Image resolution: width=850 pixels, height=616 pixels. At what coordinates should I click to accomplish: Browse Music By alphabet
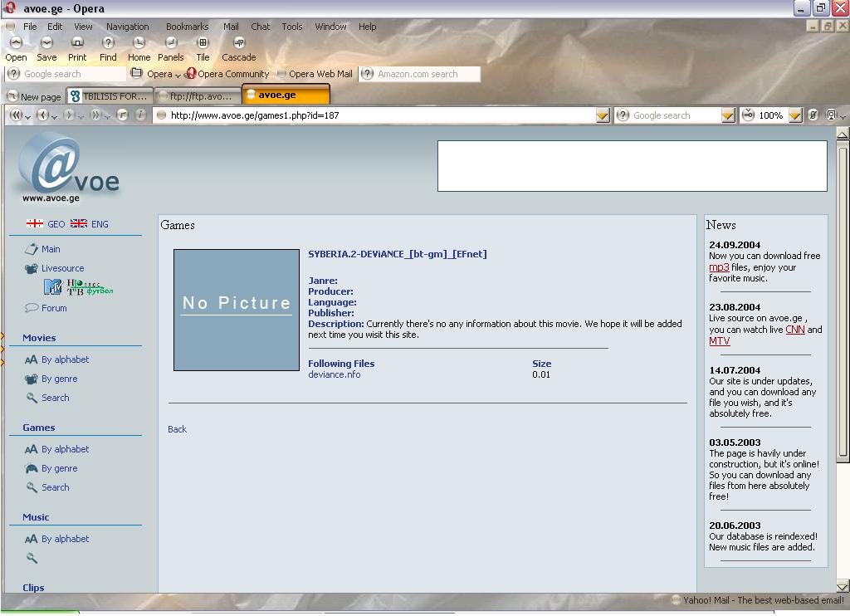tap(65, 539)
